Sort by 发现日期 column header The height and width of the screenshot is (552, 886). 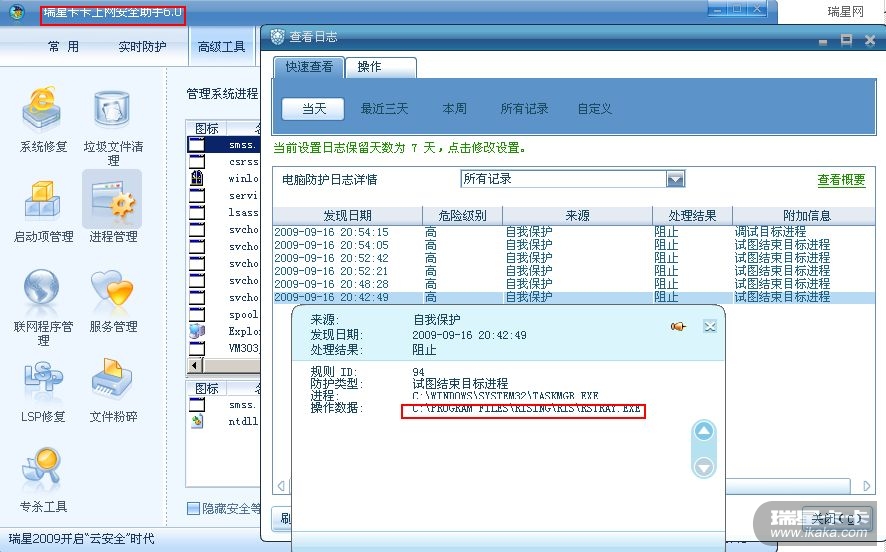(x=348, y=215)
